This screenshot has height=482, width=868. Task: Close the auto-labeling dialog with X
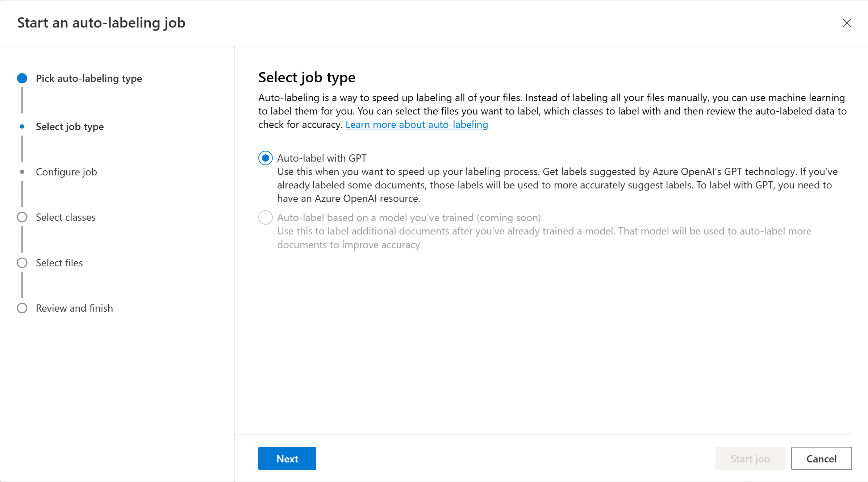(x=847, y=23)
